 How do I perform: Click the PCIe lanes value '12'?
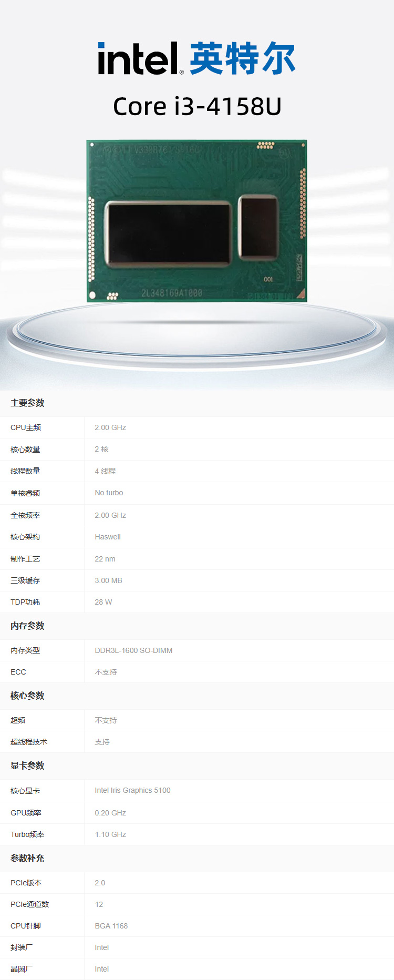point(99,904)
